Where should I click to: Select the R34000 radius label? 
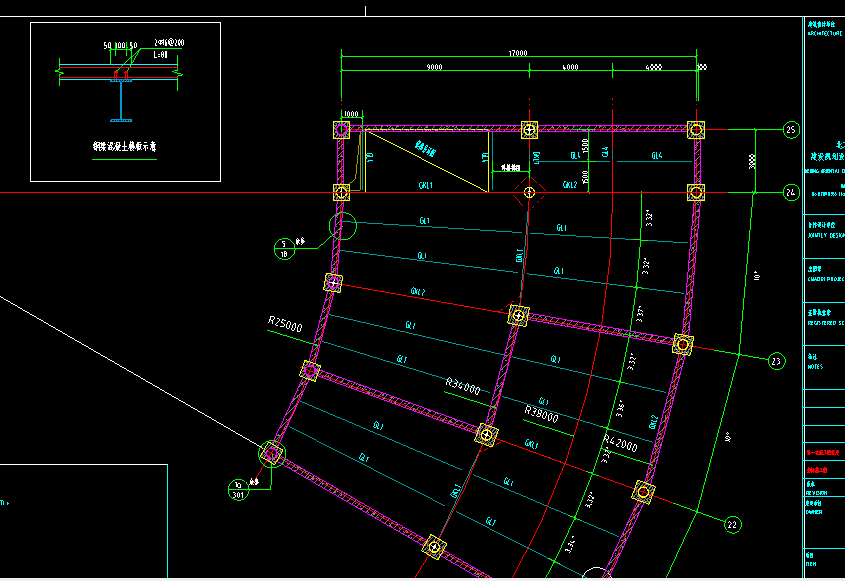click(463, 386)
